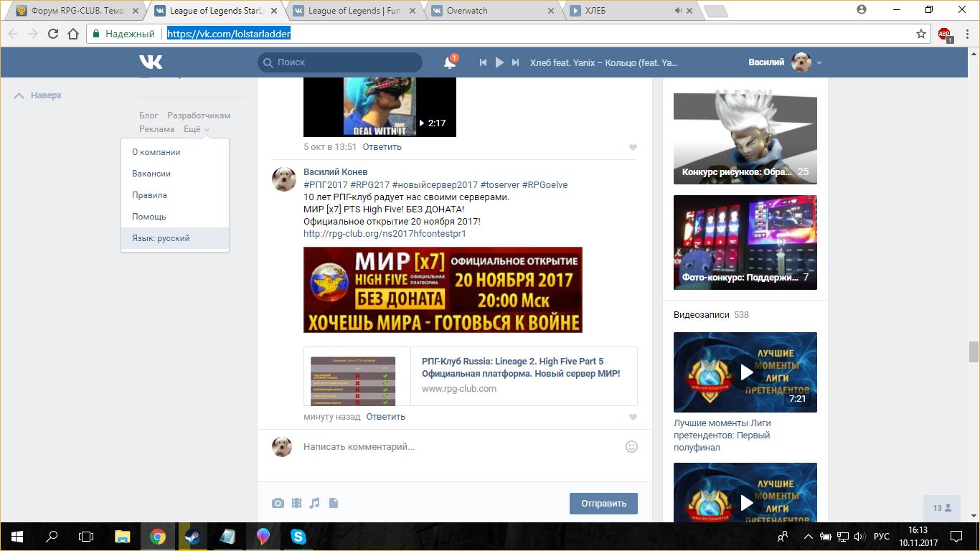980x551 pixels.
Task: Open Chrome menu three dots
Action: tap(966, 34)
